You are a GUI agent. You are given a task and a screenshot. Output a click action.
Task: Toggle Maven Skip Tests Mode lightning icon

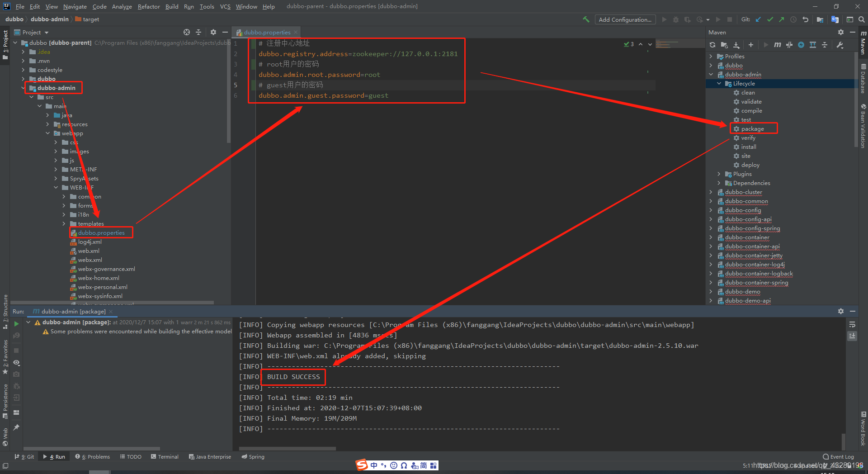point(801,45)
